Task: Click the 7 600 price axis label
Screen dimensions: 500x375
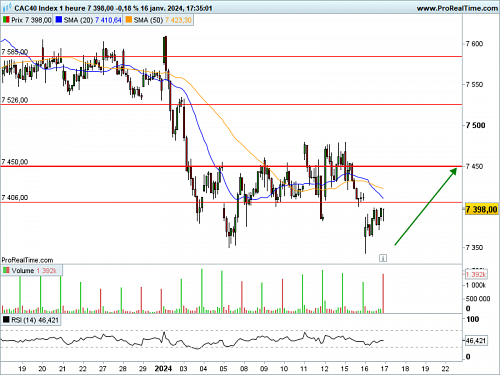Action: click(474, 44)
